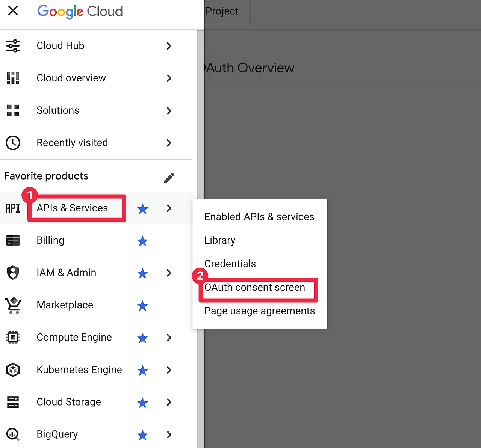Viewport: 481px width, 448px height.
Task: Expand the Kubernetes Engine submenu chevron
Action: coord(169,370)
